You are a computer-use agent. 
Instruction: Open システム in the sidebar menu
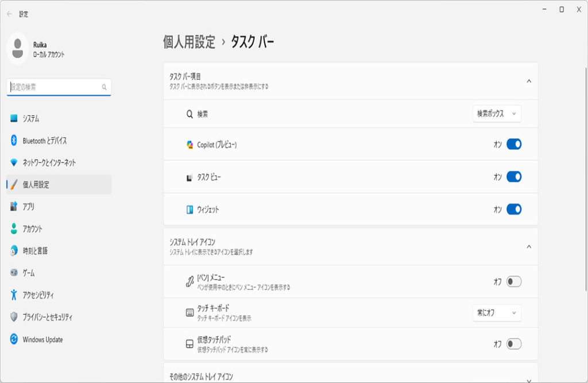click(x=31, y=118)
